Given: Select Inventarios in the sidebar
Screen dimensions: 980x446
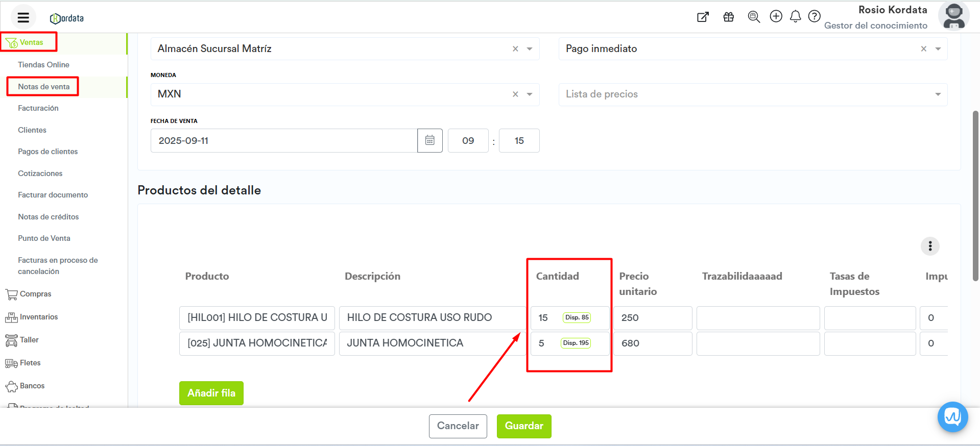Looking at the screenshot, I should (39, 317).
